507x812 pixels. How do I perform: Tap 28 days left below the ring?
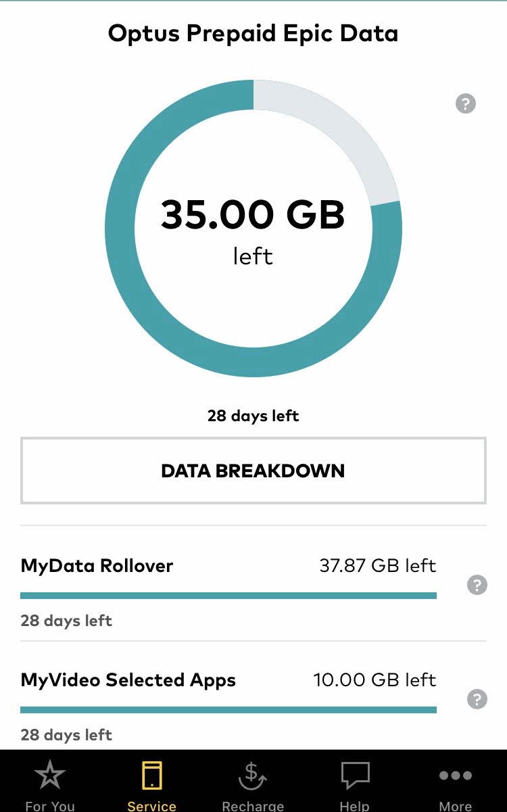tap(253, 415)
